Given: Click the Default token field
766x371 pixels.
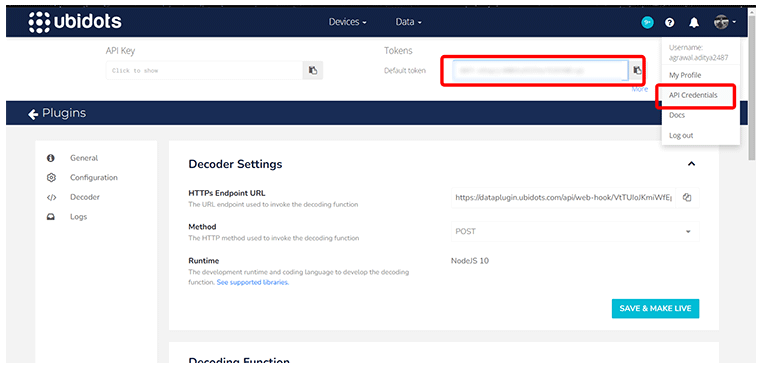Looking at the screenshot, I should click(540, 70).
